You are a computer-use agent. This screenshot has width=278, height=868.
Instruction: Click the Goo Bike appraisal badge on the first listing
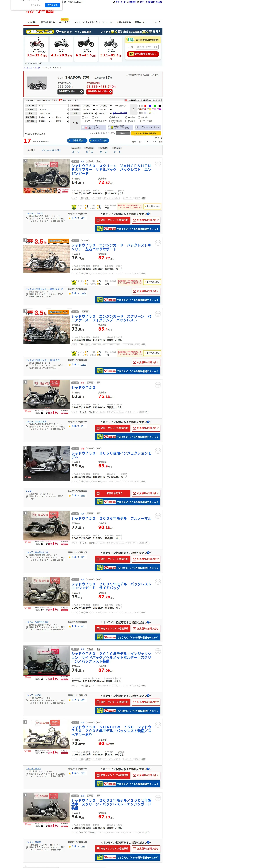coord(74,207)
